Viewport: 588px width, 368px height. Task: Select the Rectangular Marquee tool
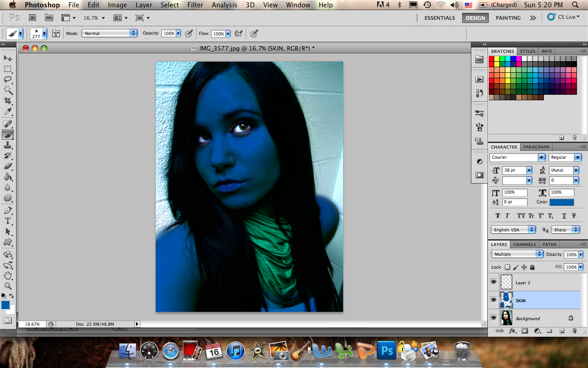click(x=8, y=69)
